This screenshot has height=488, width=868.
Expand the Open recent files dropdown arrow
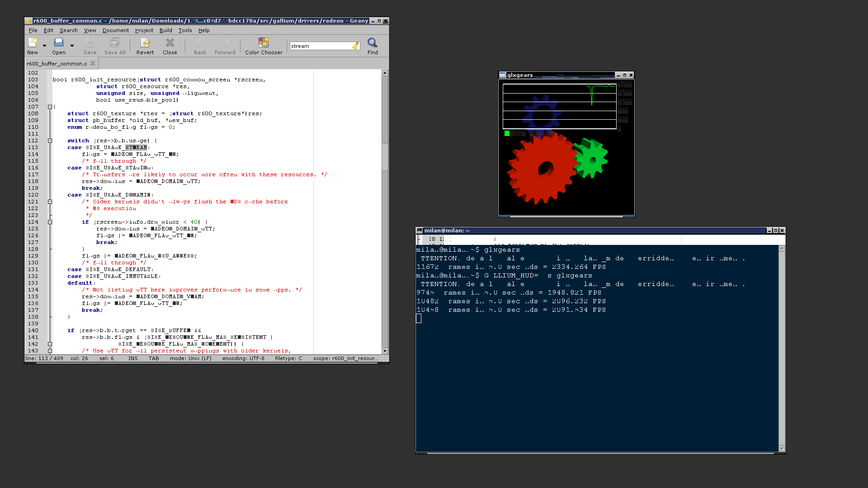pos(72,46)
